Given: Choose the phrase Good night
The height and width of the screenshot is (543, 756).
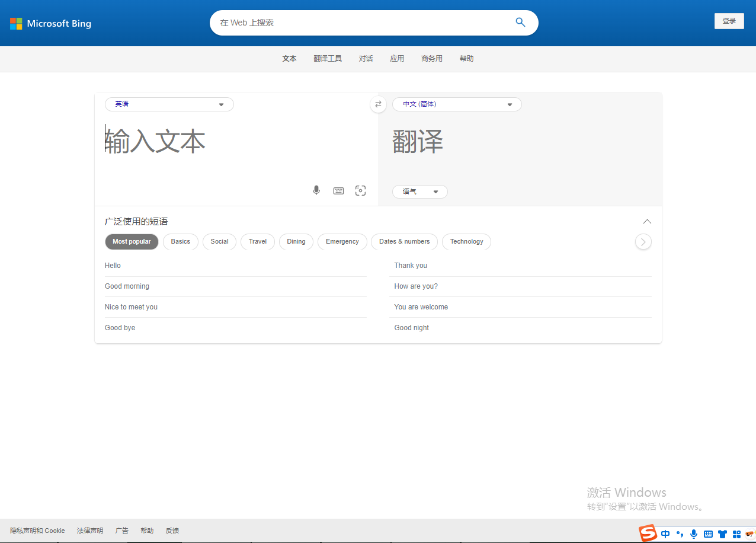Looking at the screenshot, I should pos(412,328).
